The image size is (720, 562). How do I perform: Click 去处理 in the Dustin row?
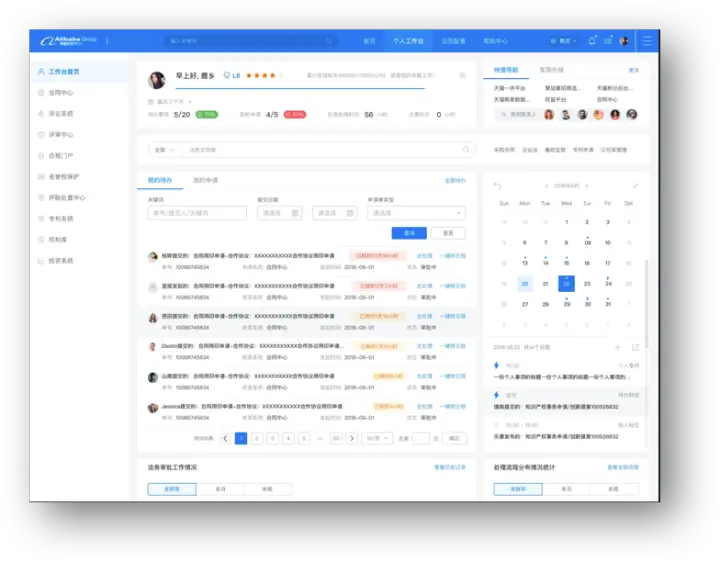pyautogui.click(x=424, y=346)
